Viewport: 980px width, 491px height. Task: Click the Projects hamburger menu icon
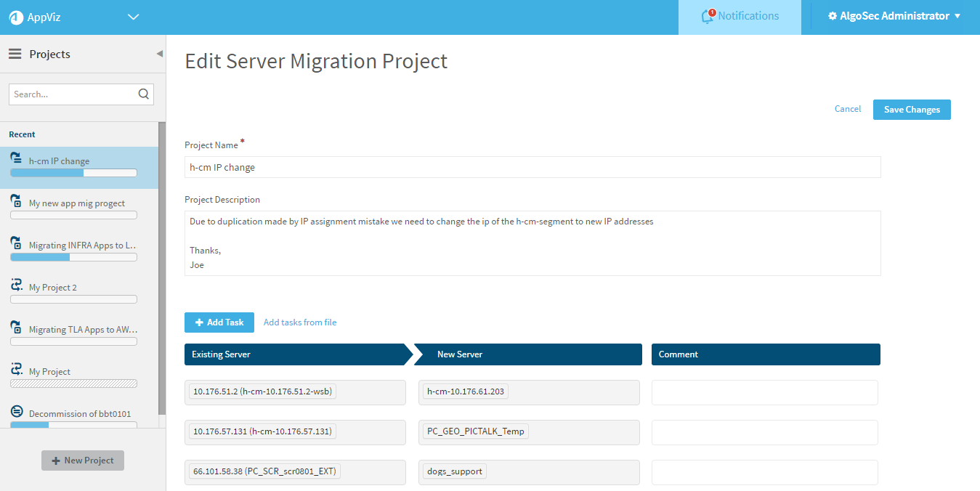click(x=15, y=54)
